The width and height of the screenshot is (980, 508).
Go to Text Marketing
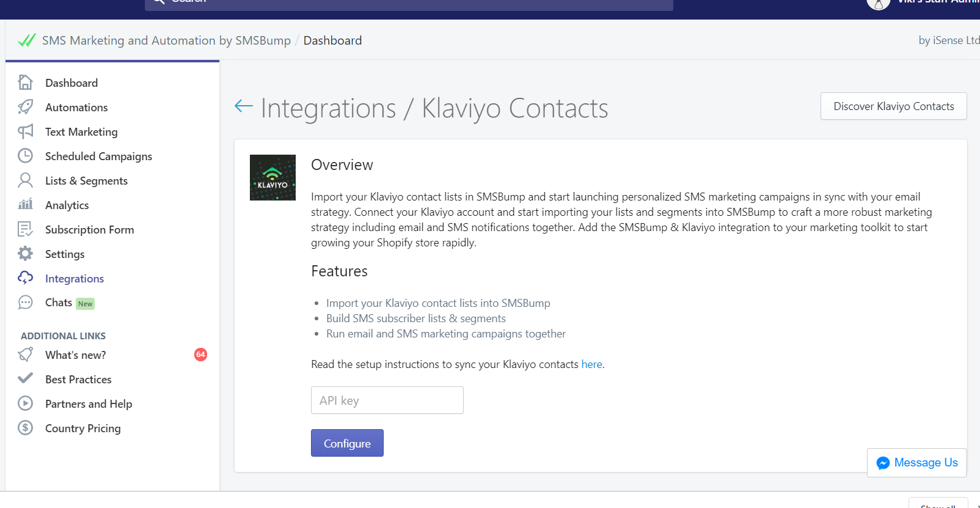[x=81, y=131]
